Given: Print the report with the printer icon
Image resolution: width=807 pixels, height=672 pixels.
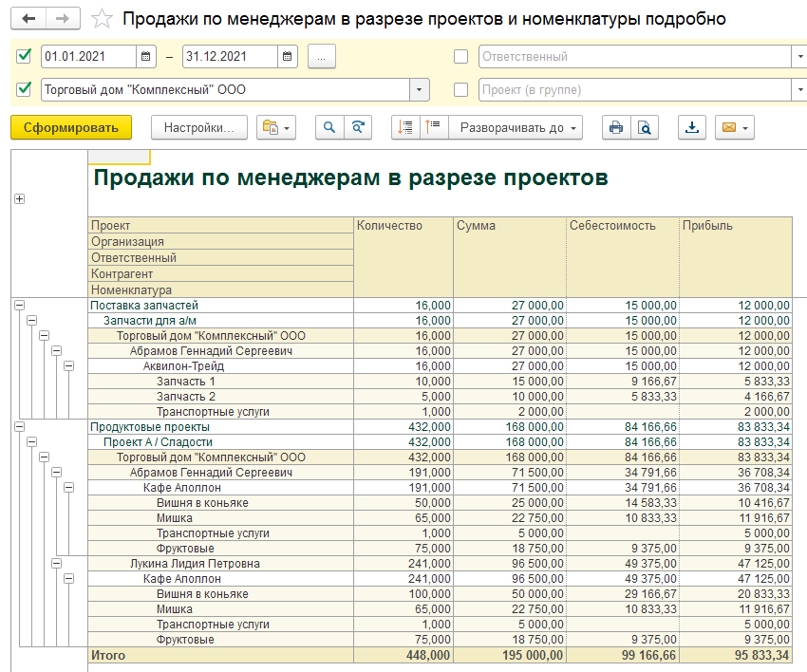Looking at the screenshot, I should point(616,127).
